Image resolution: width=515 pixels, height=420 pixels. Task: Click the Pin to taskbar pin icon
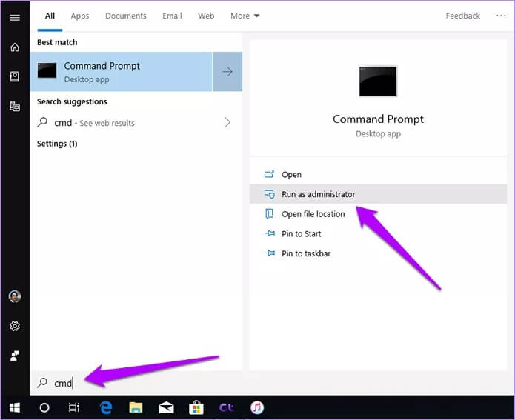coord(270,253)
